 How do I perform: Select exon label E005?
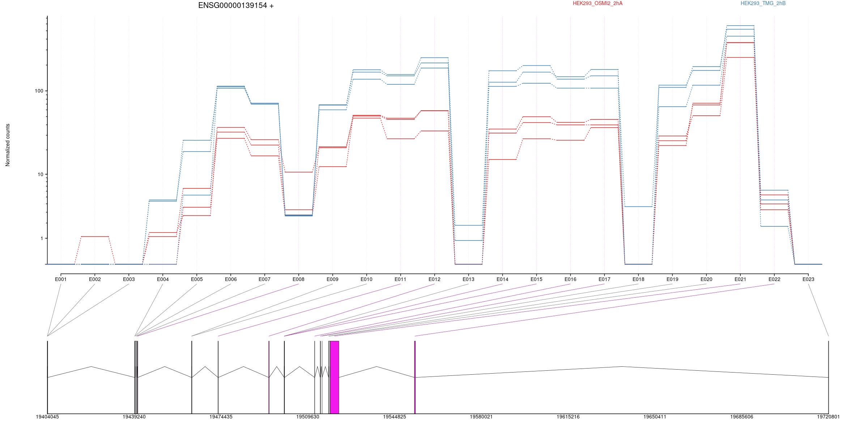(197, 279)
